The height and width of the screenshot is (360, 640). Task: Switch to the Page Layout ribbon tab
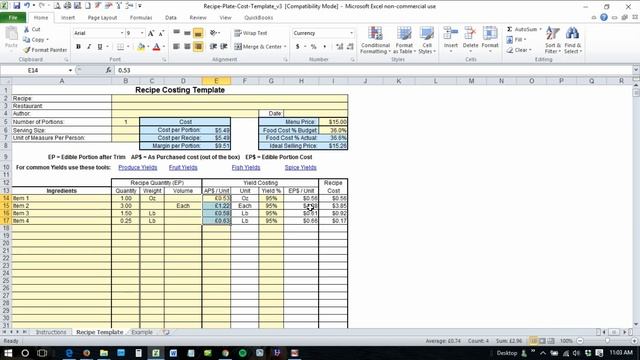102,18
